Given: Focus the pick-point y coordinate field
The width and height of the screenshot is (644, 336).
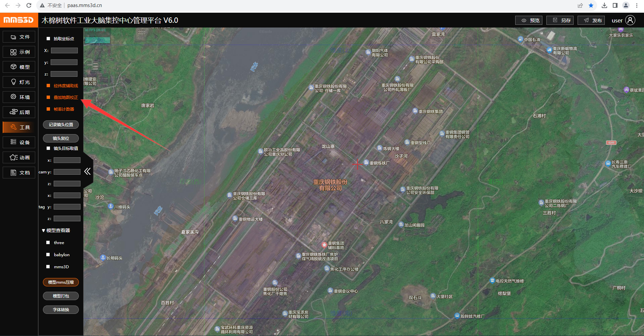Looking at the screenshot, I should click(64, 62).
